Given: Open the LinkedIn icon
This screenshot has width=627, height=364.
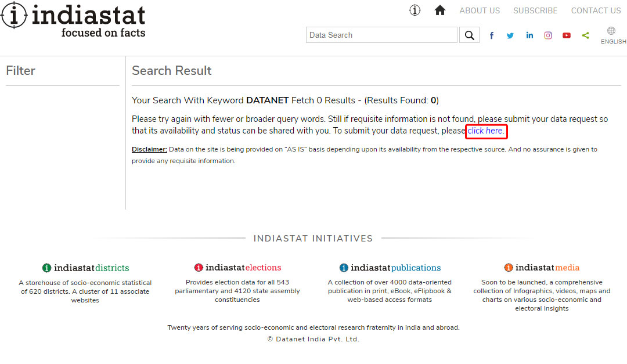Looking at the screenshot, I should click(x=529, y=35).
